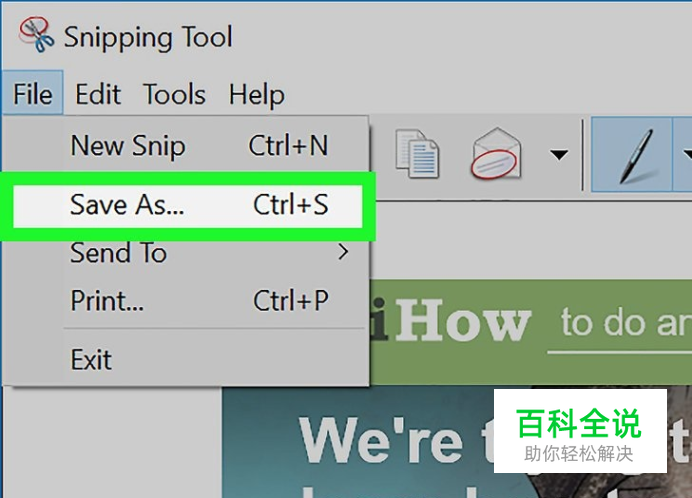Image resolution: width=692 pixels, height=498 pixels.
Task: Select Save As... menu entry
Action: point(188,206)
